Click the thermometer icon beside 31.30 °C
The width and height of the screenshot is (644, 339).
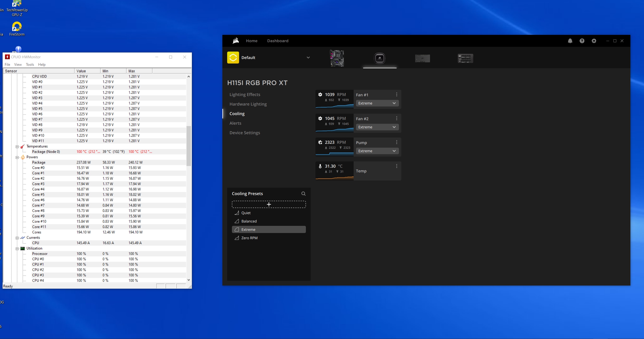(x=320, y=166)
